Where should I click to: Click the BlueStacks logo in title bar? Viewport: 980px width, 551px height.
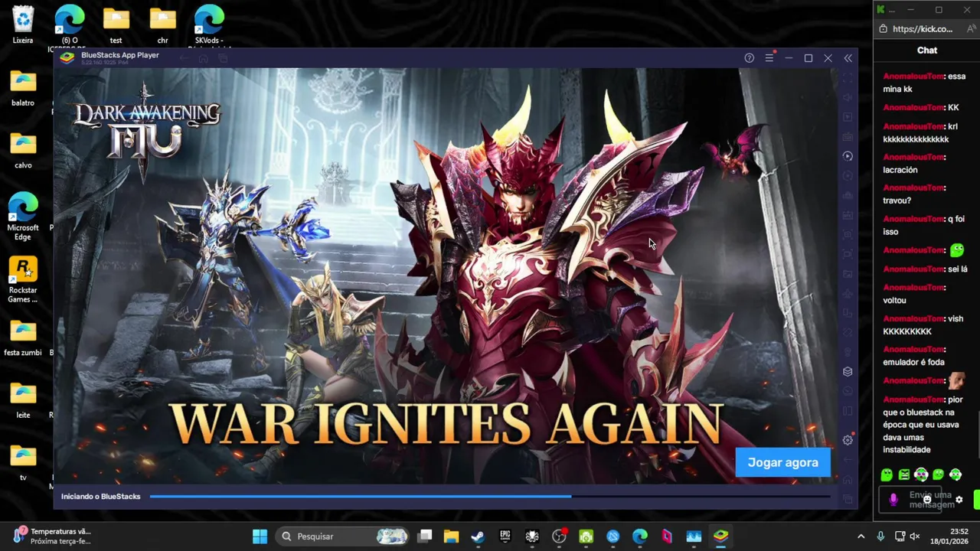click(x=67, y=58)
